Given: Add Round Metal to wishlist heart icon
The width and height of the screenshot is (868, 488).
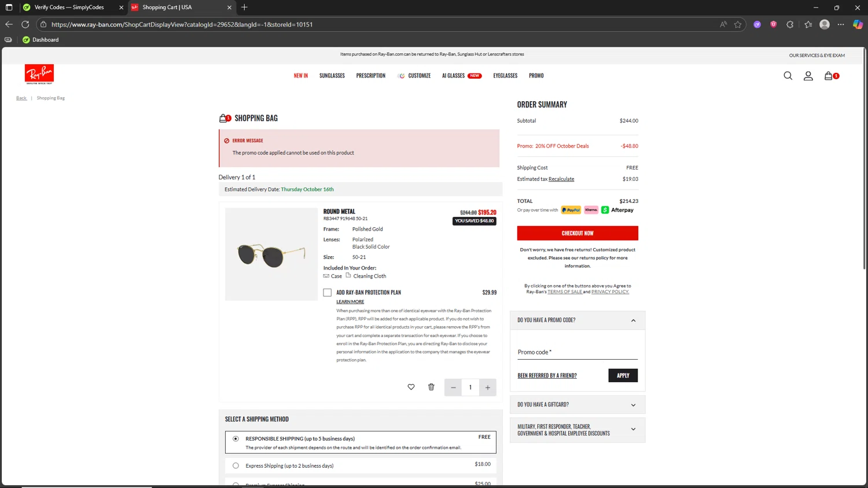Looking at the screenshot, I should tap(411, 387).
